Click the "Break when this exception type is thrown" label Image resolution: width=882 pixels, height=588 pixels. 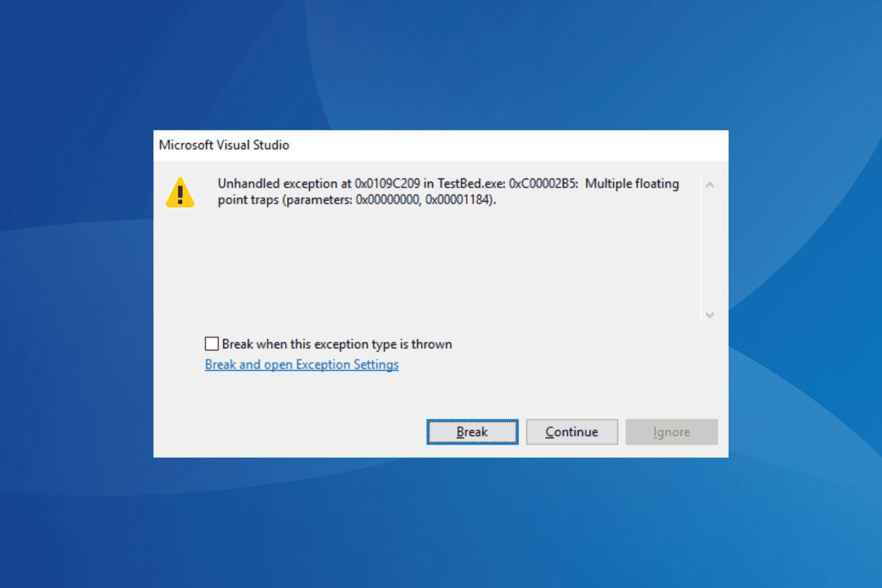coord(337,344)
